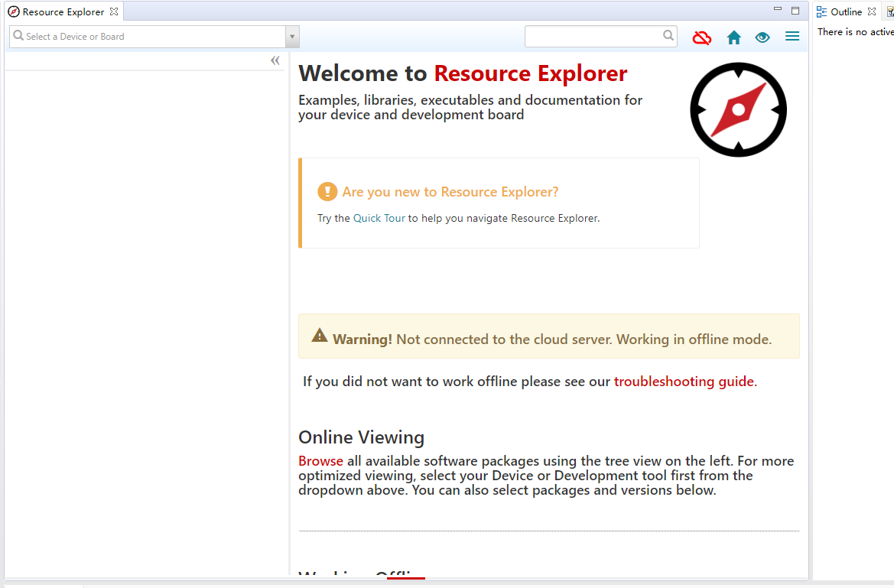Open the troubleshooting guide link
This screenshot has width=894, height=588.
tap(685, 381)
